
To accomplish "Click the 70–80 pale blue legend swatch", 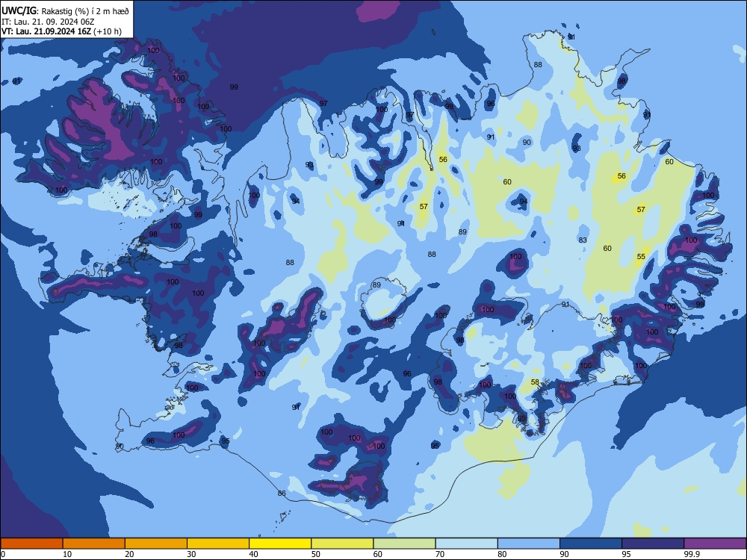I will click(466, 544).
